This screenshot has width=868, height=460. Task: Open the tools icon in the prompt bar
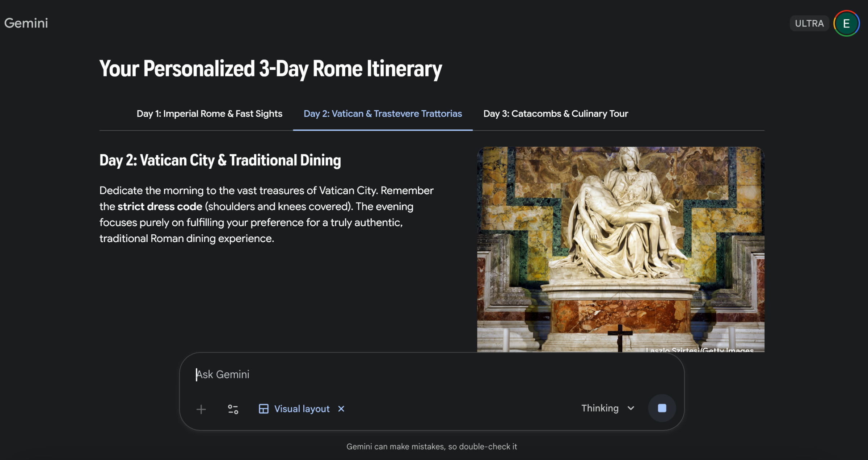[x=233, y=409]
